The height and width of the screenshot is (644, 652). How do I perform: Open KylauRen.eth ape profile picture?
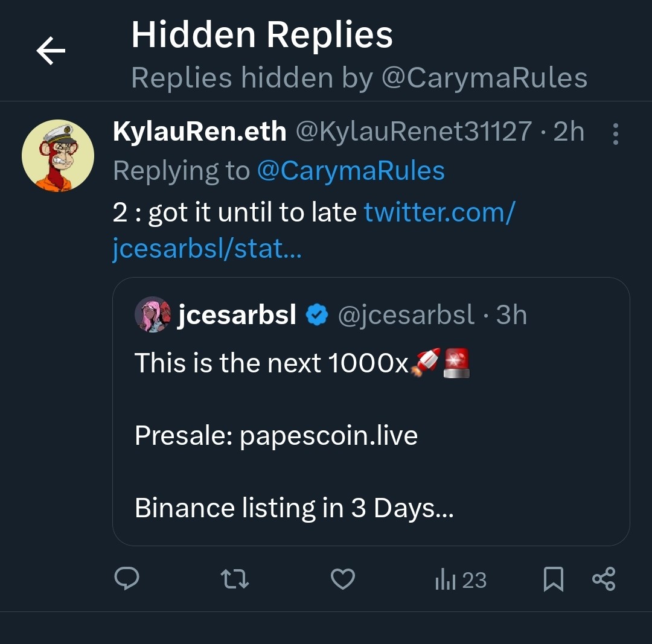click(x=58, y=156)
